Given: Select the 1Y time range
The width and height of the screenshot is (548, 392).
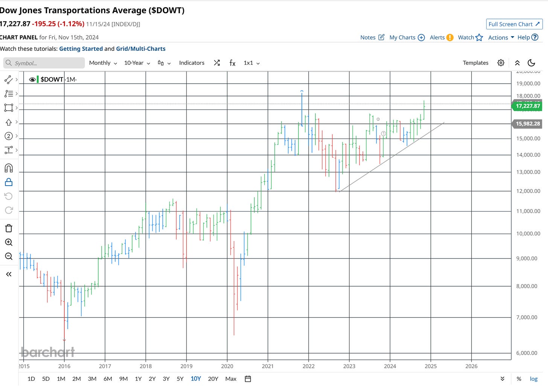Looking at the screenshot, I should 138,379.
